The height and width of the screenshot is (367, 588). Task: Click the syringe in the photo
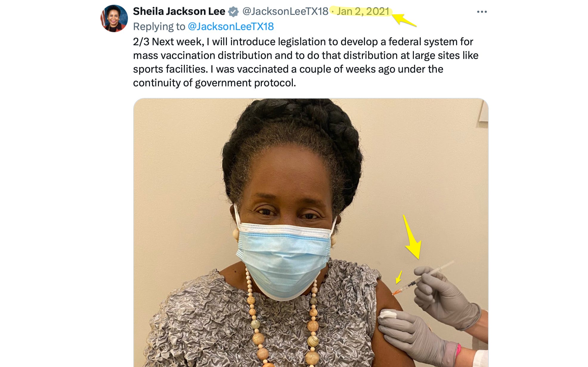(x=423, y=278)
